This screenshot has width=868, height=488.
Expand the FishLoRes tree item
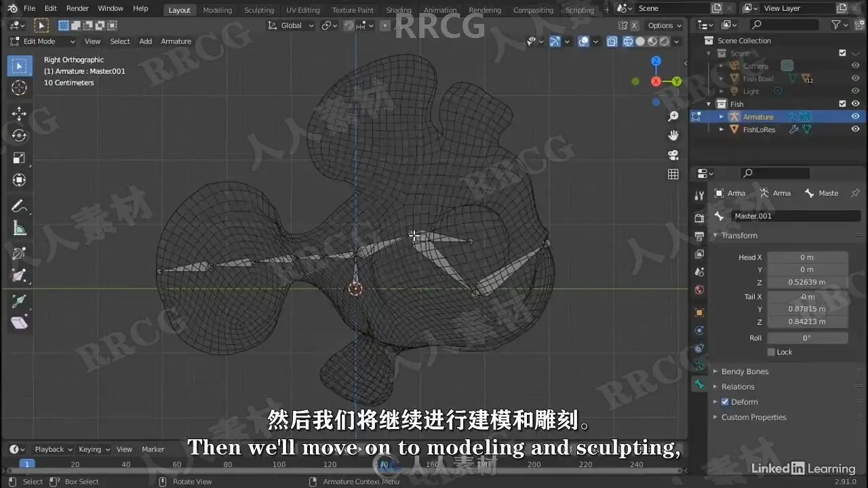click(x=722, y=129)
